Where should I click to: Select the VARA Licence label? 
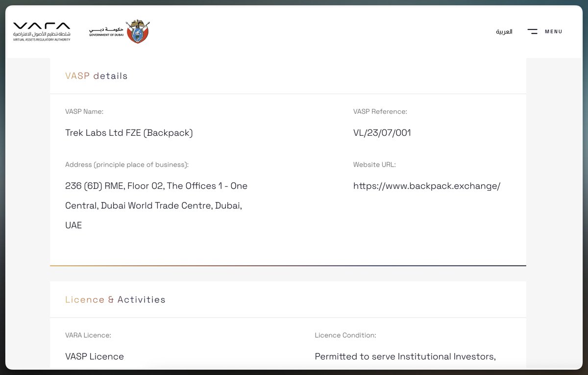88,335
